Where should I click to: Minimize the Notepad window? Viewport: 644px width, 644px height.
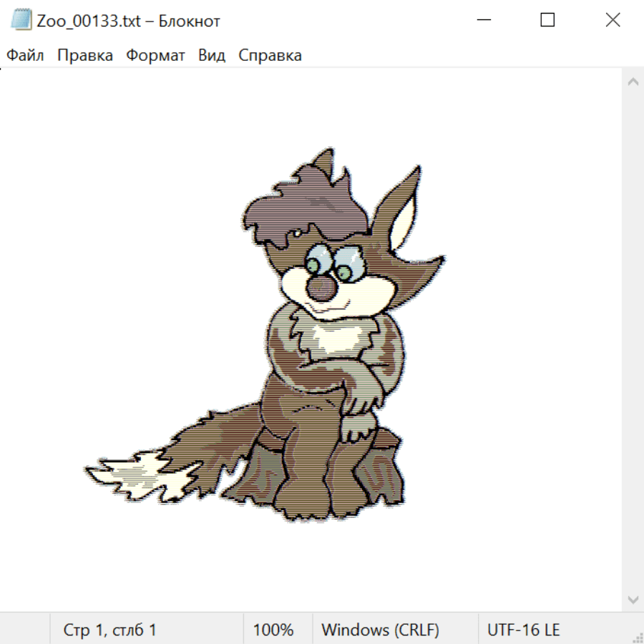point(482,20)
